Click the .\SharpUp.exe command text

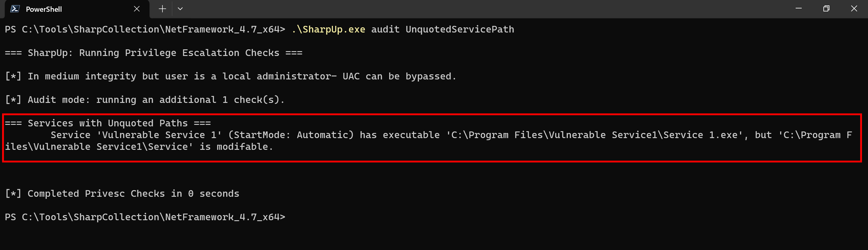coord(328,29)
